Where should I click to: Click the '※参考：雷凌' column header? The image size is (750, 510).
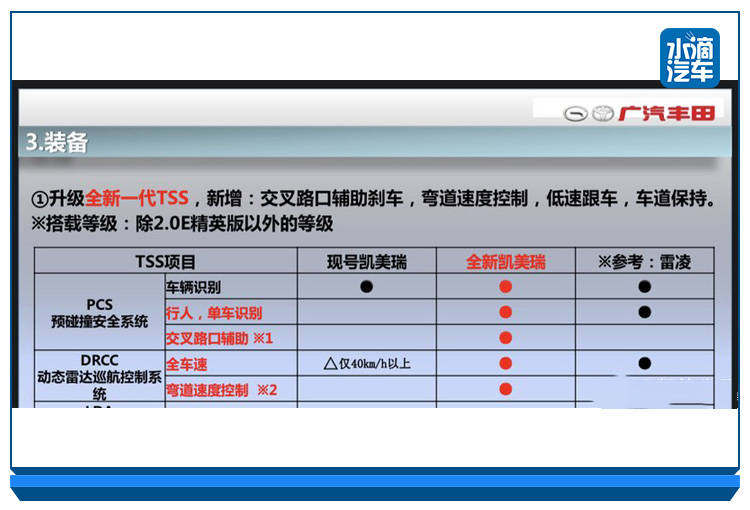tap(644, 262)
